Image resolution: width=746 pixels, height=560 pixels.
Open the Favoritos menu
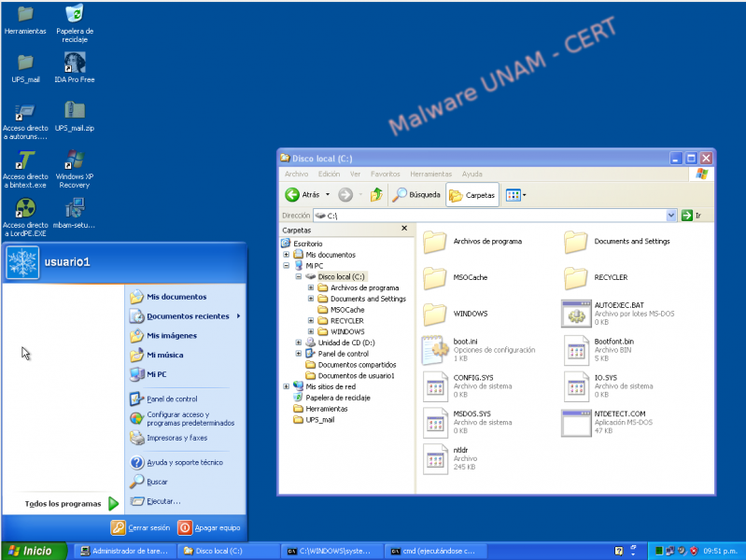(386, 175)
